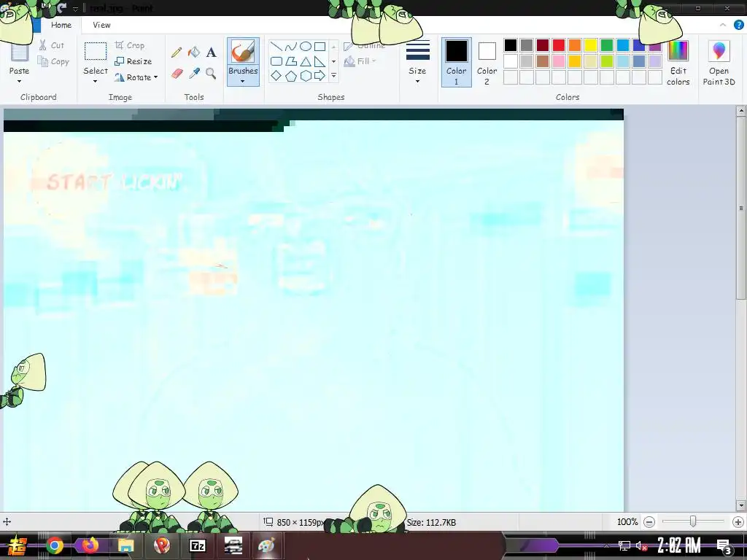Expand the Shapes gallery more arrow

tap(333, 76)
